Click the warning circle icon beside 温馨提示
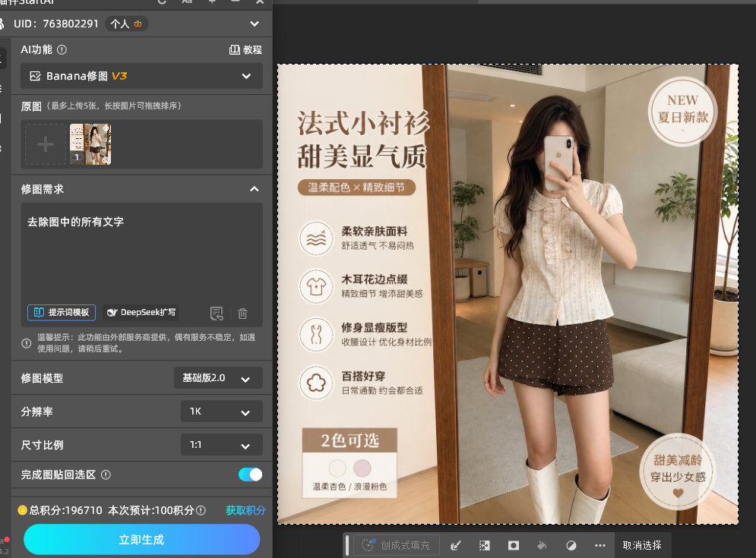This screenshot has height=558, width=756. (x=27, y=343)
